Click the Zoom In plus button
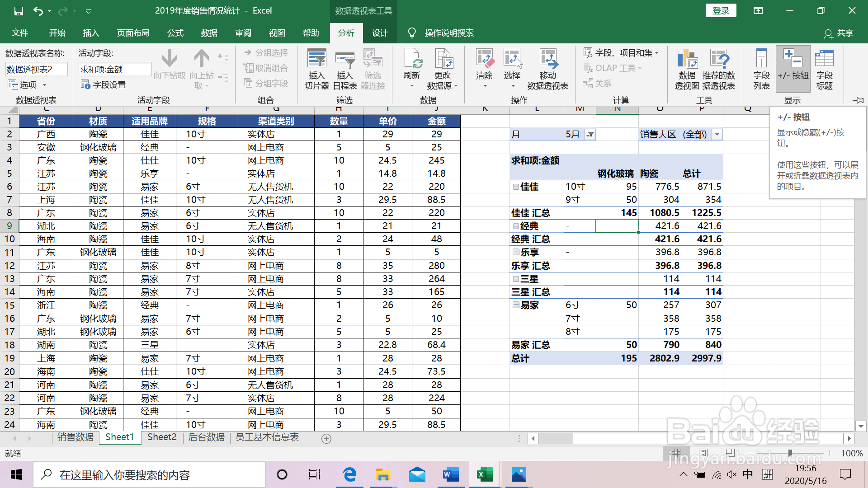The height and width of the screenshot is (488, 868). [830, 453]
